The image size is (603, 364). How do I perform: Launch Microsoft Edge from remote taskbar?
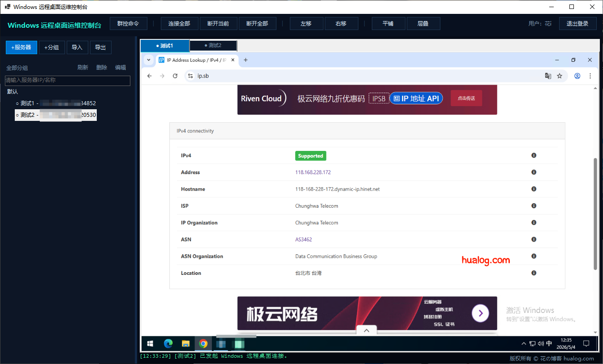(x=168, y=343)
